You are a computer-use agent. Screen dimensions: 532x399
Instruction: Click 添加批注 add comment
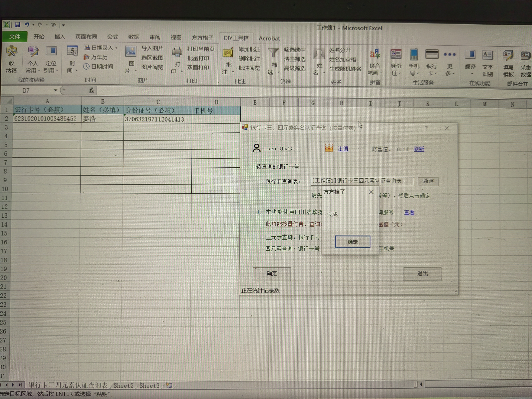click(x=249, y=49)
